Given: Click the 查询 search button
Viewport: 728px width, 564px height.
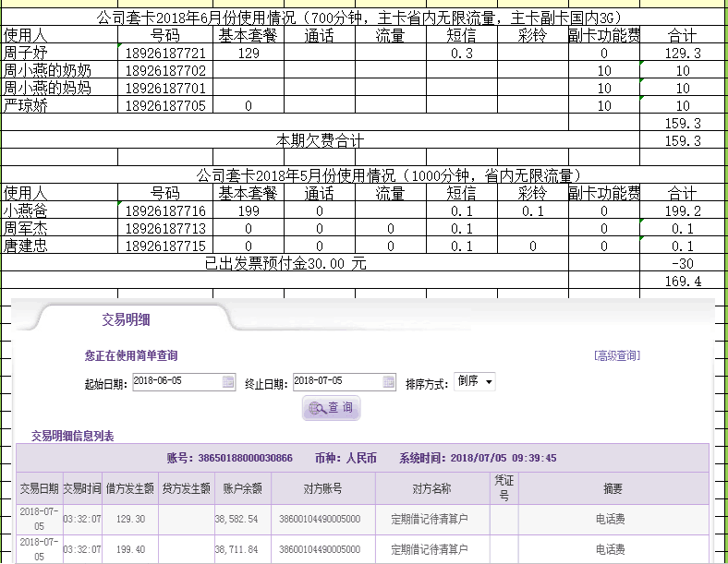Looking at the screenshot, I should pos(331,408).
